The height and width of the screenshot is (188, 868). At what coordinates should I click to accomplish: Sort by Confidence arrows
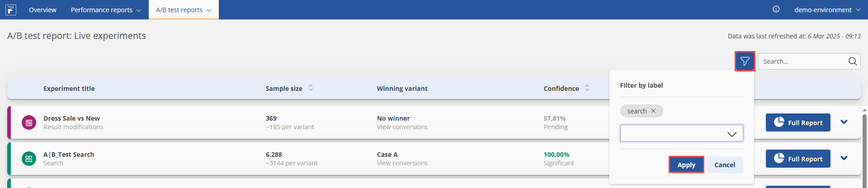point(587,88)
